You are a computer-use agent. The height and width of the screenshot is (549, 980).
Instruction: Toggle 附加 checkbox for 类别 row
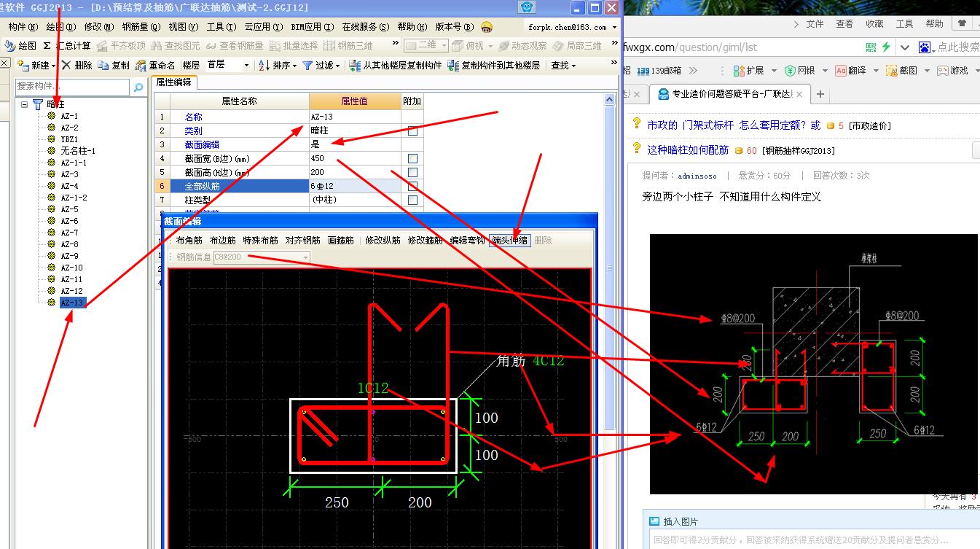[x=412, y=131]
